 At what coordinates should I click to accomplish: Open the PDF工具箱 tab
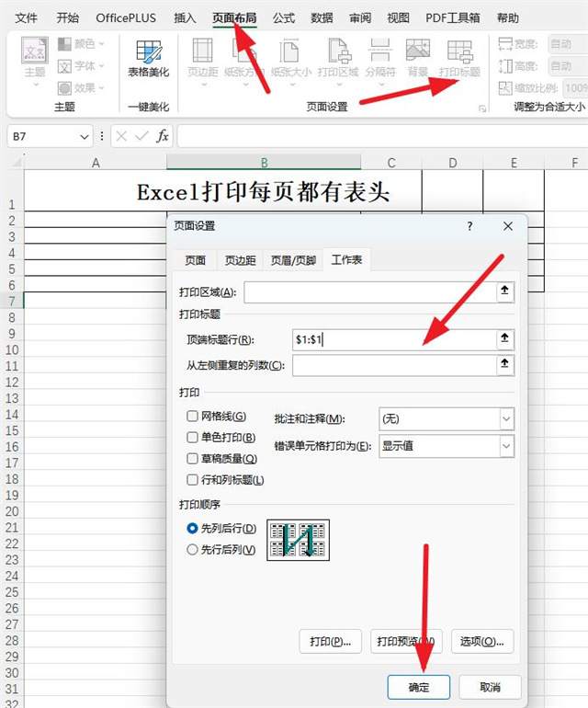tap(453, 18)
